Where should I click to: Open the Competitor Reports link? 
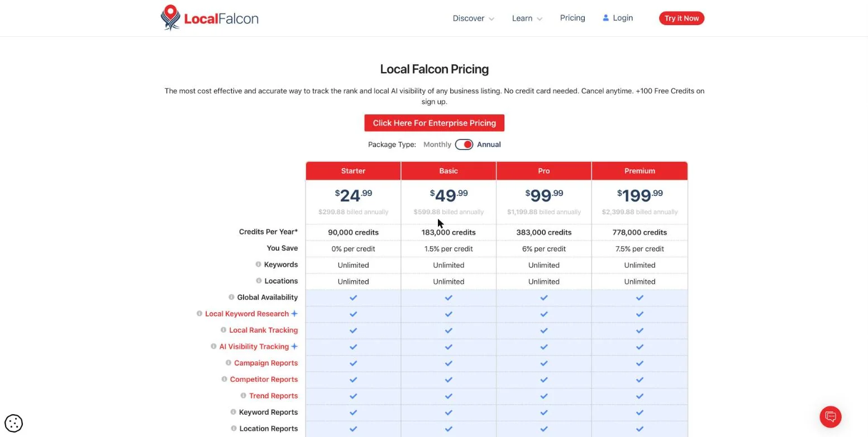264,380
